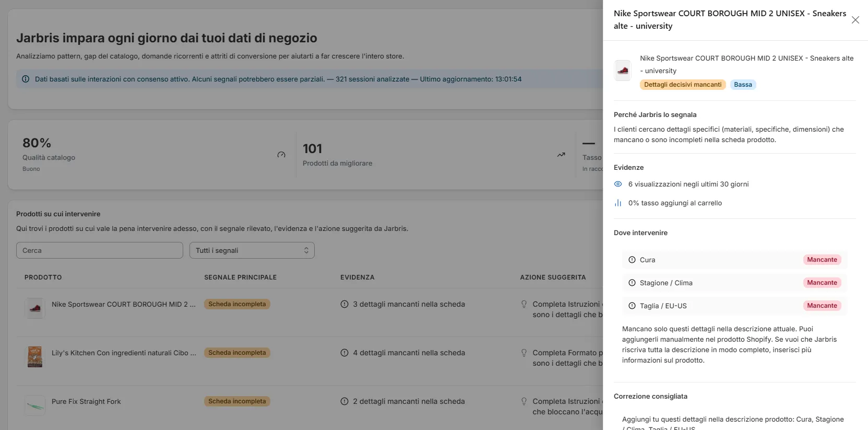Click the Mancante badge in the Stagione / Clima row
868x430 pixels.
click(x=822, y=283)
